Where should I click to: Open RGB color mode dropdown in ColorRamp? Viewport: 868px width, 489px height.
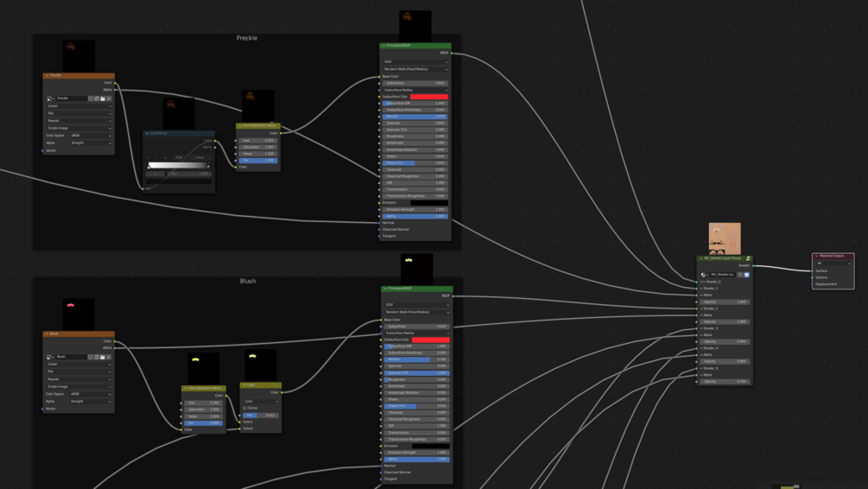pyautogui.click(x=183, y=158)
